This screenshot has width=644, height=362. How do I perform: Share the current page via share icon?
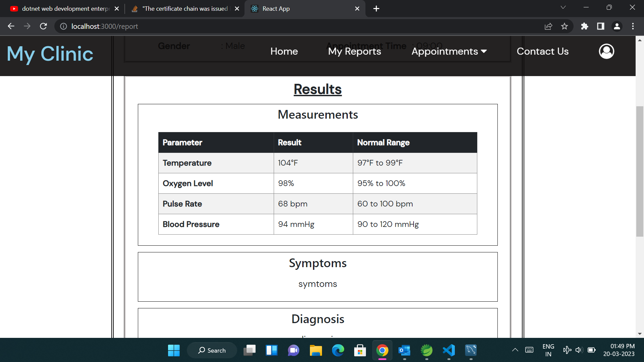coord(548,26)
